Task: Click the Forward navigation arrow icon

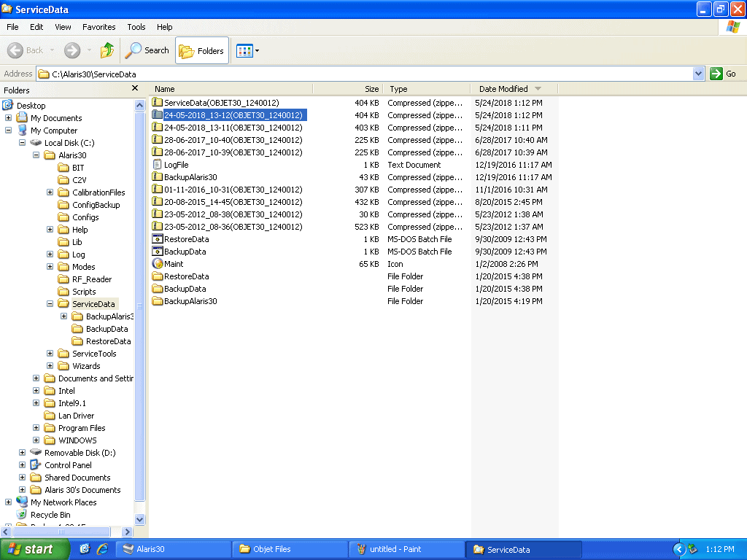Action: pyautogui.click(x=72, y=50)
